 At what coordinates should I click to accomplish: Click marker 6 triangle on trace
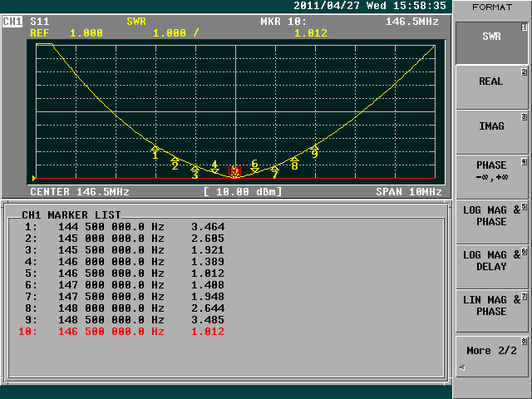click(255, 170)
